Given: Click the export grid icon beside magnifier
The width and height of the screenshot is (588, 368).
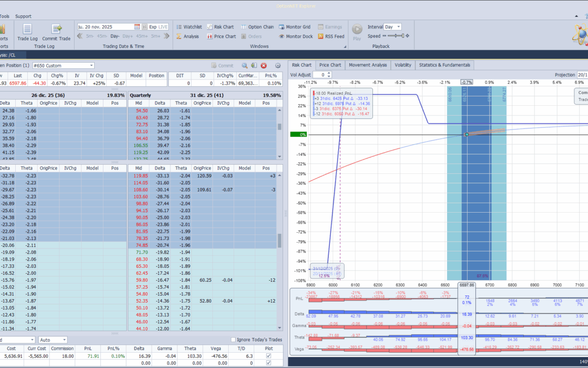Looking at the screenshot, I should (x=254, y=65).
